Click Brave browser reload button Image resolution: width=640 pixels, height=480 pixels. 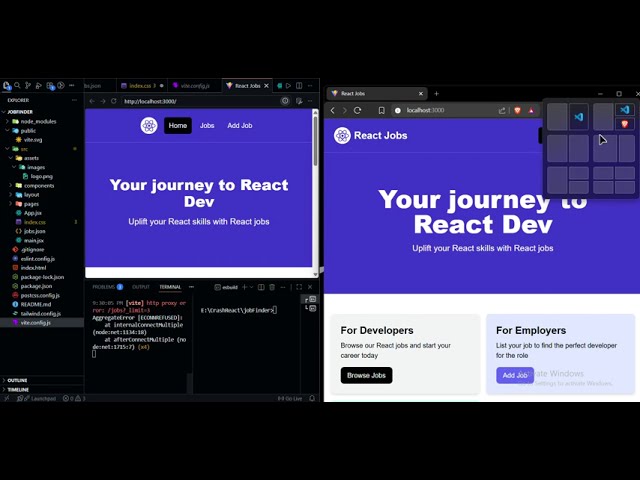coord(358,110)
